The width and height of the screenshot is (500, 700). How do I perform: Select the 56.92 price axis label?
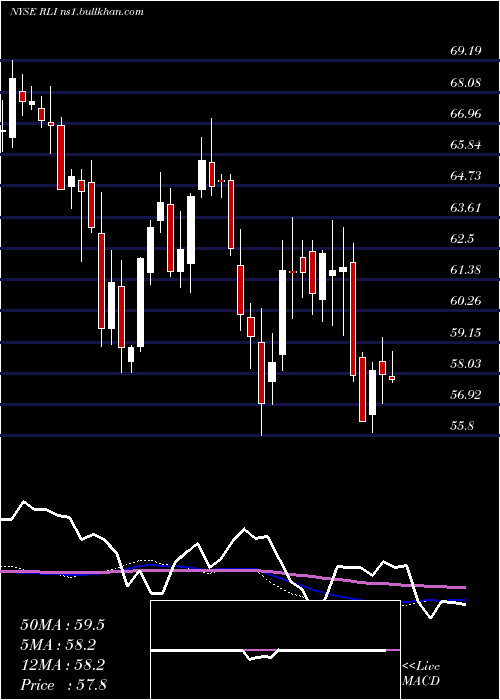tap(466, 395)
